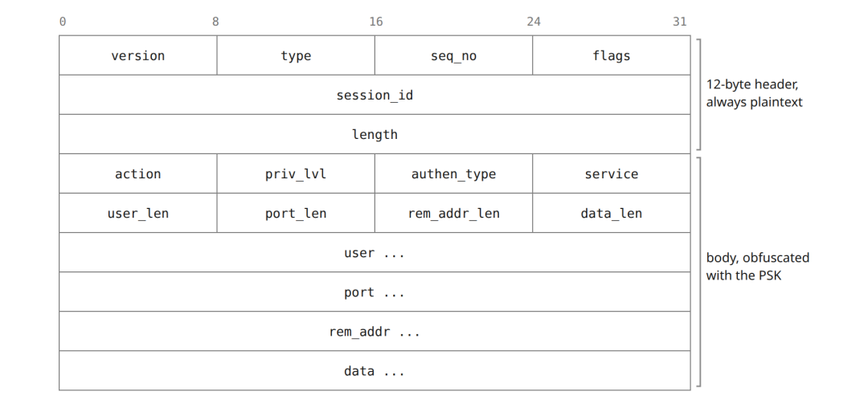The width and height of the screenshot is (868, 404).
Task: Select the service field cell
Action: (x=611, y=173)
